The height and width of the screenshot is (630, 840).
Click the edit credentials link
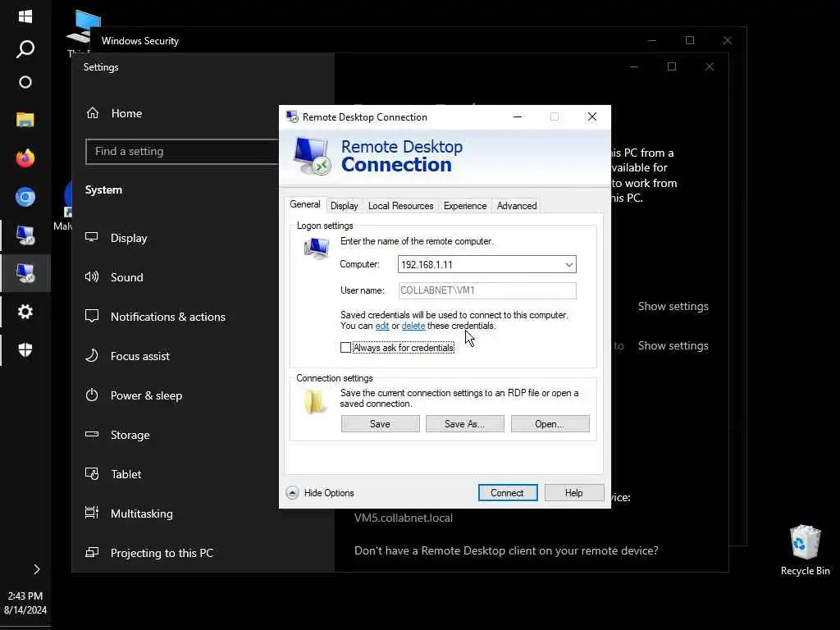tap(382, 326)
